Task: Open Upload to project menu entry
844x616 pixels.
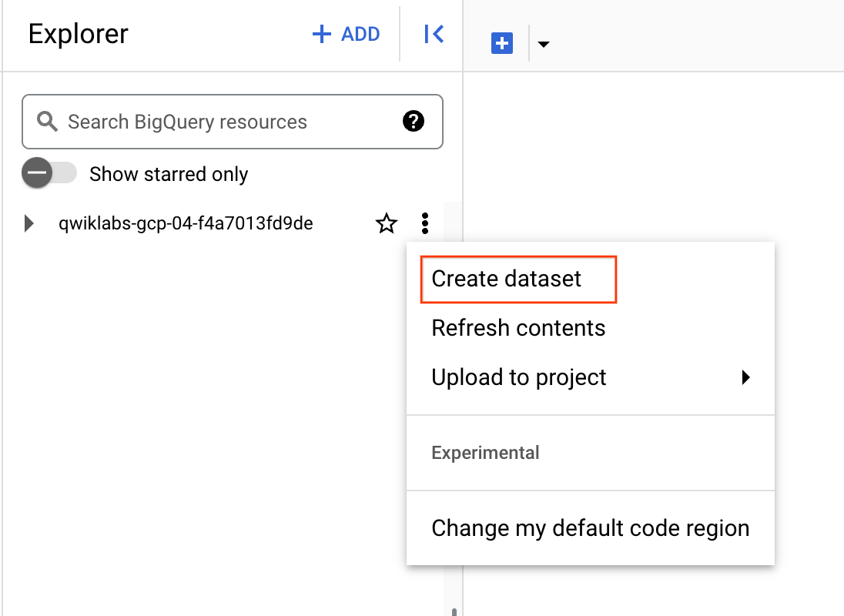Action: [x=591, y=377]
